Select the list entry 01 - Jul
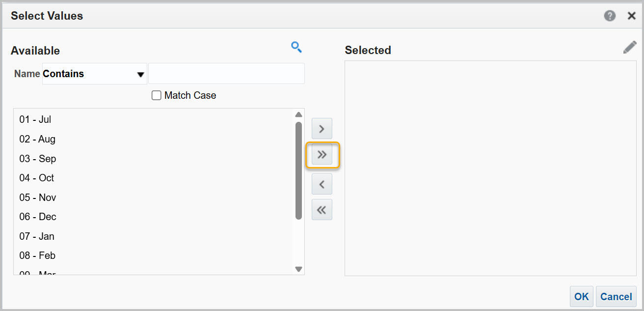This screenshot has height=311, width=644. [36, 119]
